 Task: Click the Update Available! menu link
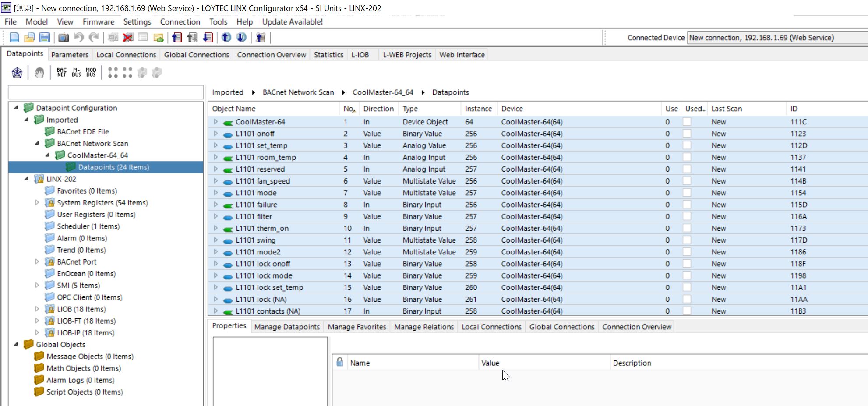tap(292, 22)
